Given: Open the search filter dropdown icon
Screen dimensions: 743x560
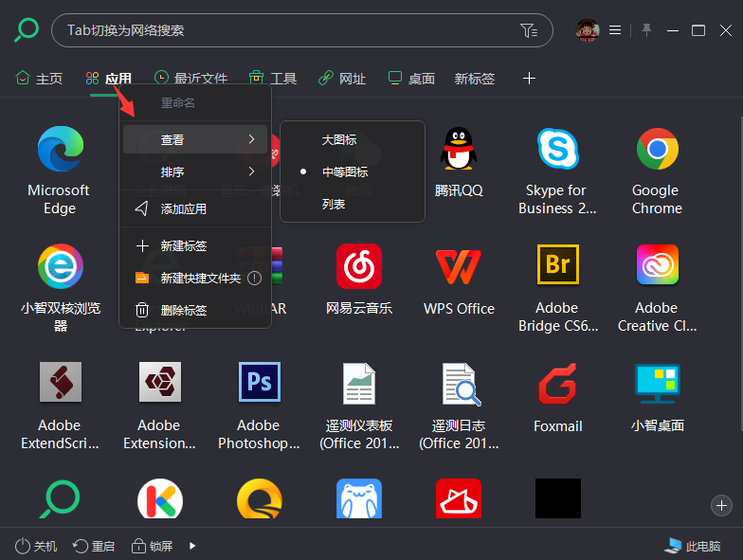Looking at the screenshot, I should coord(529,30).
